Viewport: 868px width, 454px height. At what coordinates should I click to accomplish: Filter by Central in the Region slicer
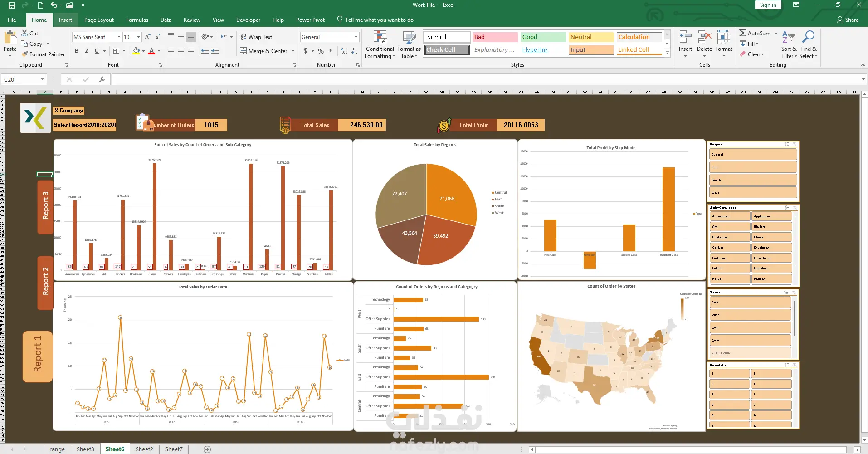click(x=753, y=154)
